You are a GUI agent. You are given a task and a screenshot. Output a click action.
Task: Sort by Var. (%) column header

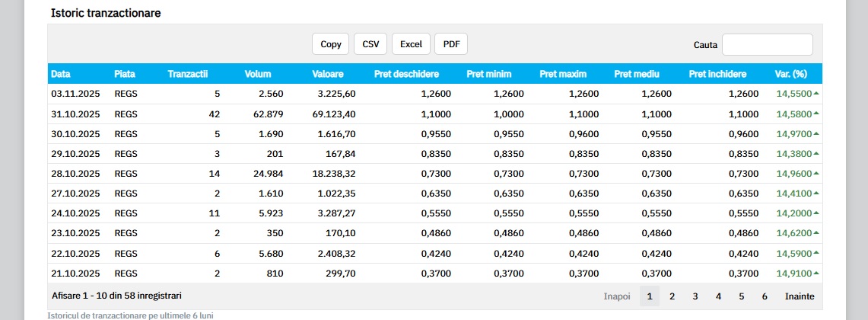pos(790,74)
